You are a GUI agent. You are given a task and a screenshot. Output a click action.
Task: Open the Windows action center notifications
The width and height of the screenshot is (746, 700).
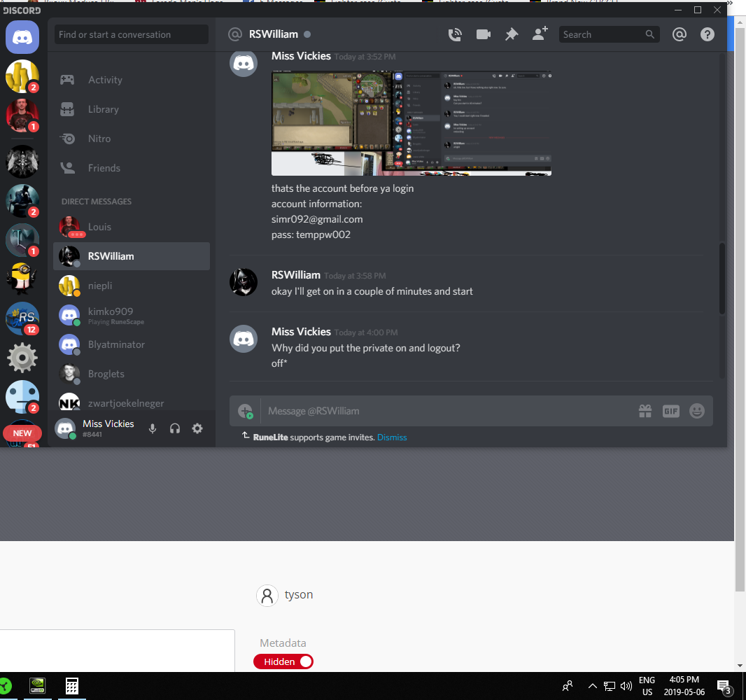tap(724, 686)
